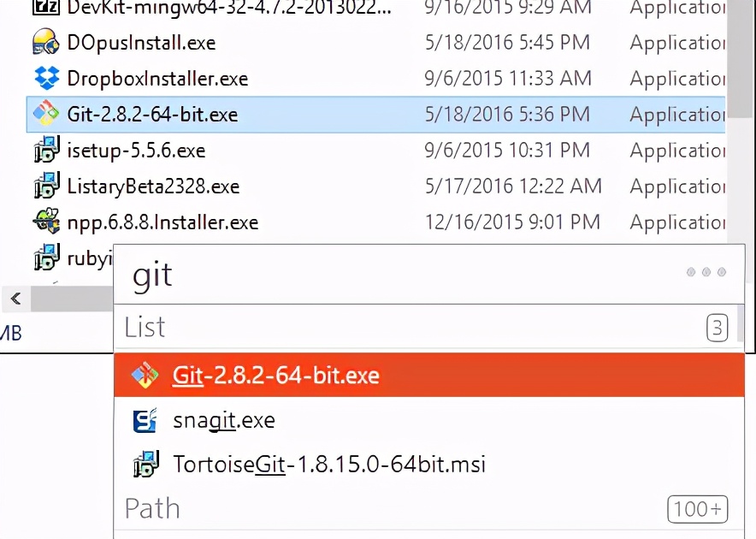
Task: Expand the Path section showing 100+ results
Action: 697,509
